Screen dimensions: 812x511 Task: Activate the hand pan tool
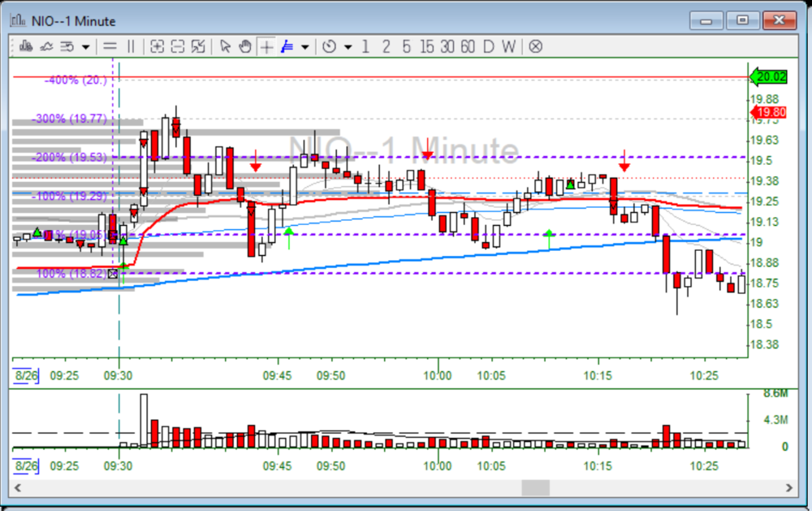245,46
